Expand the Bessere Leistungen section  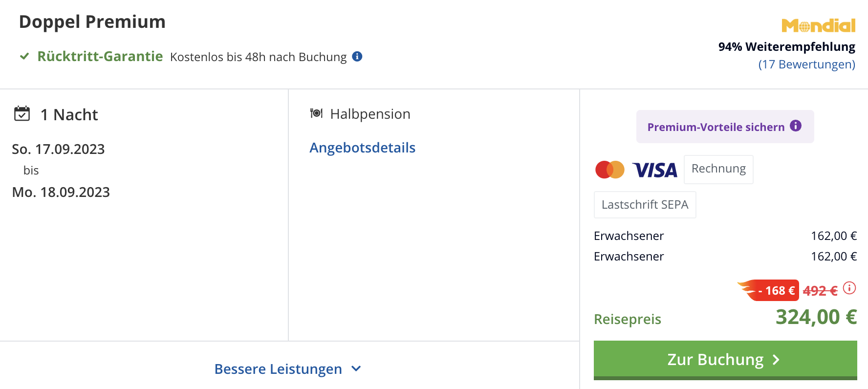[287, 369]
